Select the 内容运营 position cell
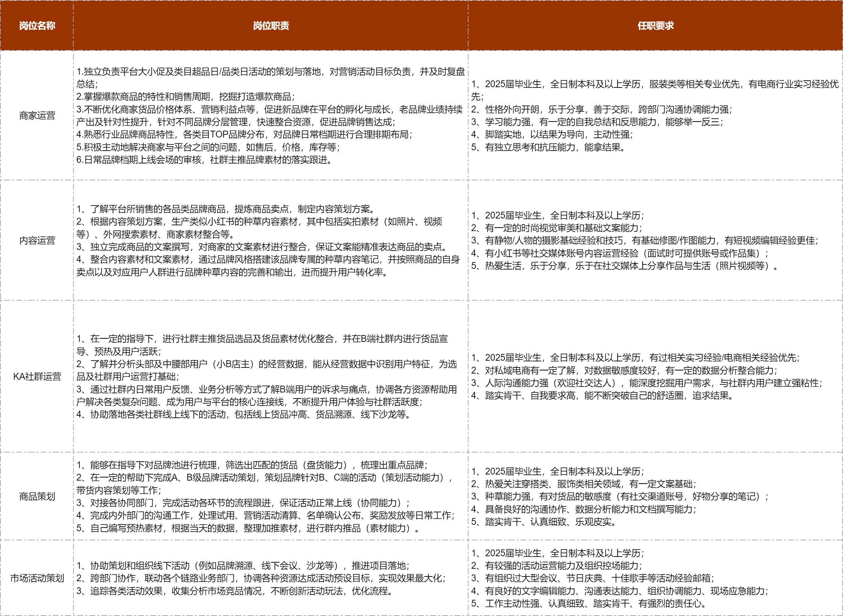 [37, 240]
